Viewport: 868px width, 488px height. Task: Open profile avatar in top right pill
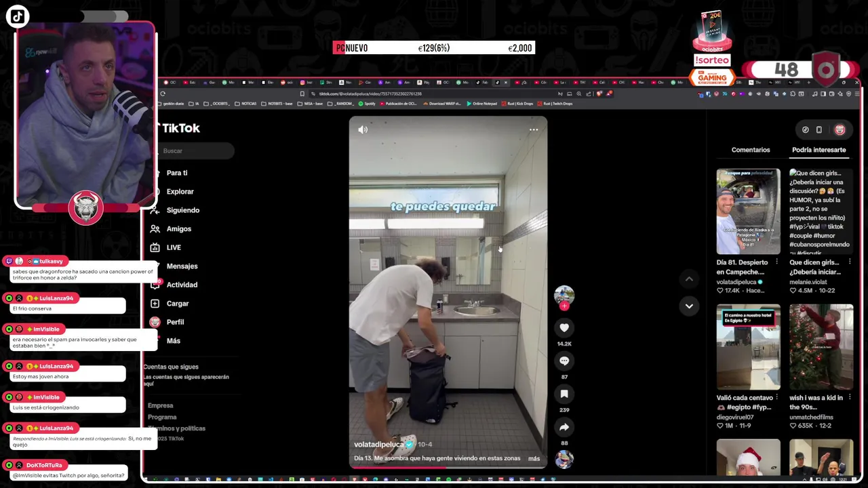[840, 129]
